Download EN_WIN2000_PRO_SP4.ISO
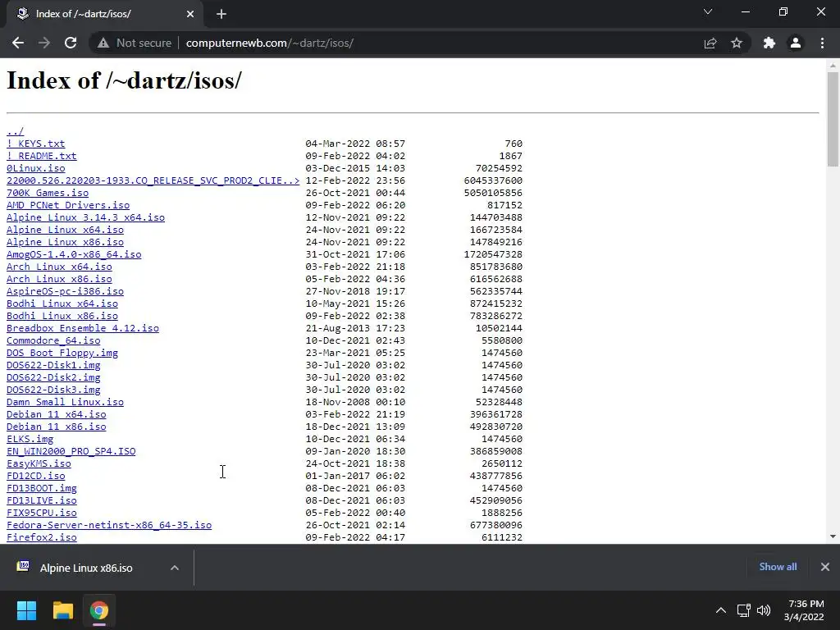Image resolution: width=840 pixels, height=630 pixels. 71,452
